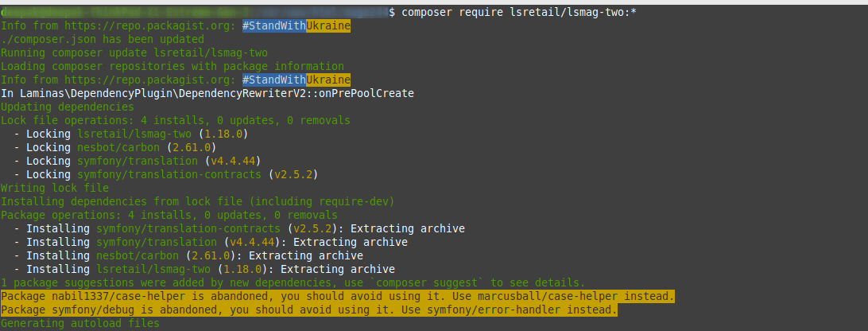
Task: Select the Writing lock file line
Action: 55,188
